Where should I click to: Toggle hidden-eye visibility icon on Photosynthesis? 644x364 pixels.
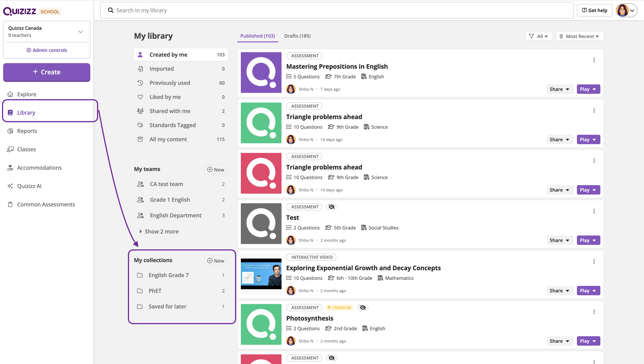(x=363, y=308)
